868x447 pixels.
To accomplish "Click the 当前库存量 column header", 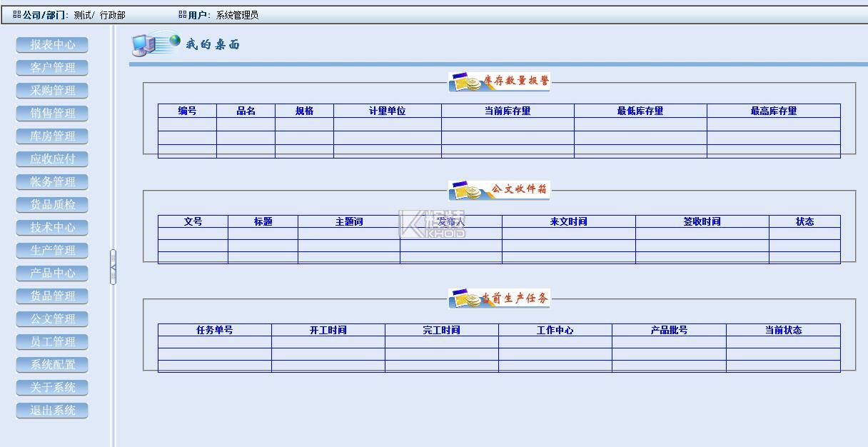I will (508, 111).
